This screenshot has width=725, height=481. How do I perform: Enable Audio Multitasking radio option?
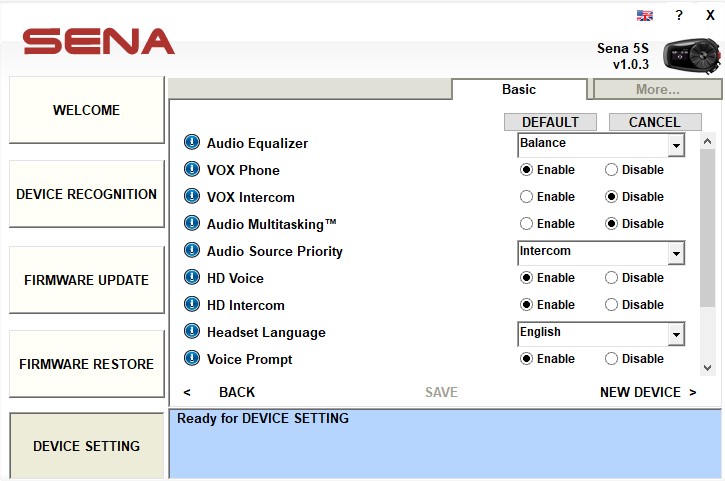526,224
